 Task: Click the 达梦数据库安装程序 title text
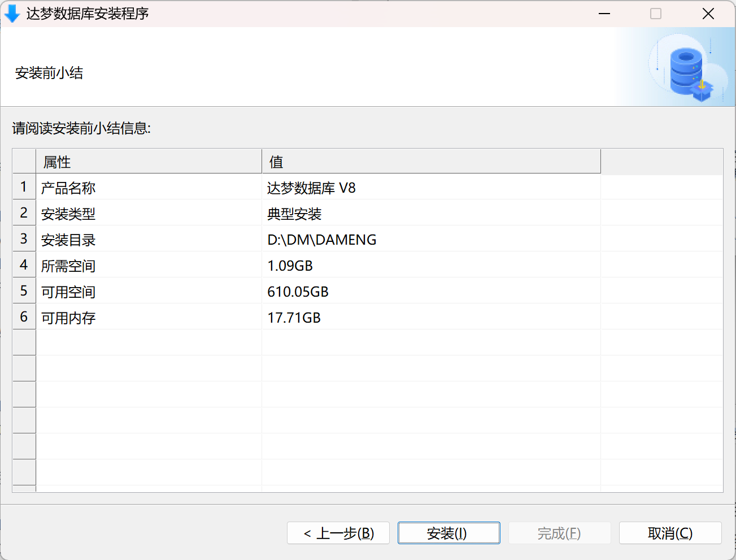pos(88,14)
